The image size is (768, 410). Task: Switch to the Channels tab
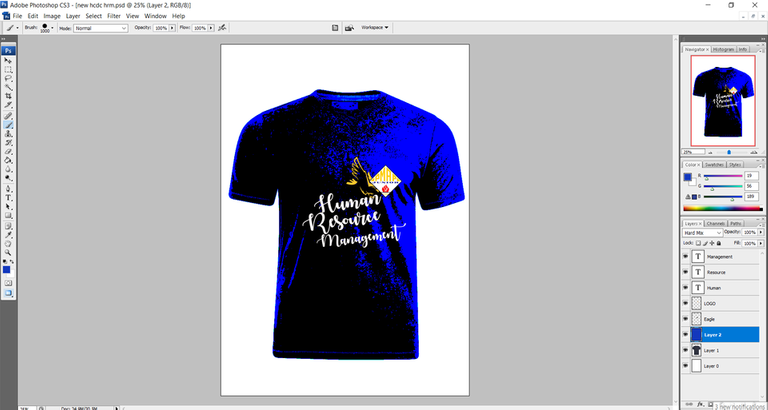(x=715, y=223)
